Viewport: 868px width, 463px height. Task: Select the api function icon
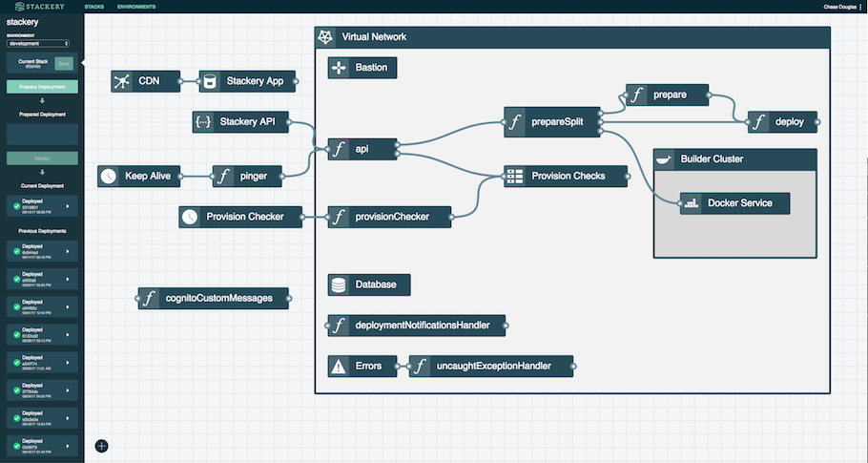coord(339,149)
